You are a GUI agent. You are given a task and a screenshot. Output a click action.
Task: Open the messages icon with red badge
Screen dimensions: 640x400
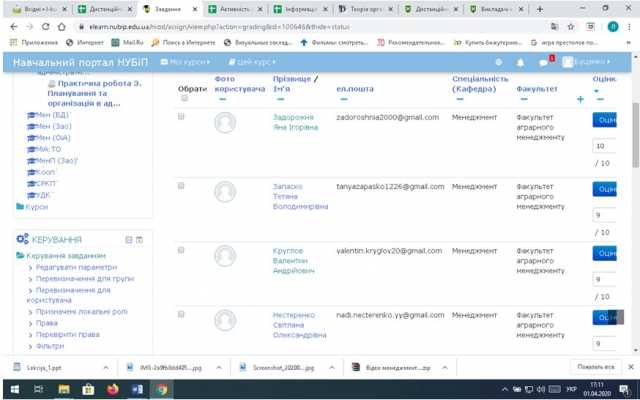click(543, 62)
